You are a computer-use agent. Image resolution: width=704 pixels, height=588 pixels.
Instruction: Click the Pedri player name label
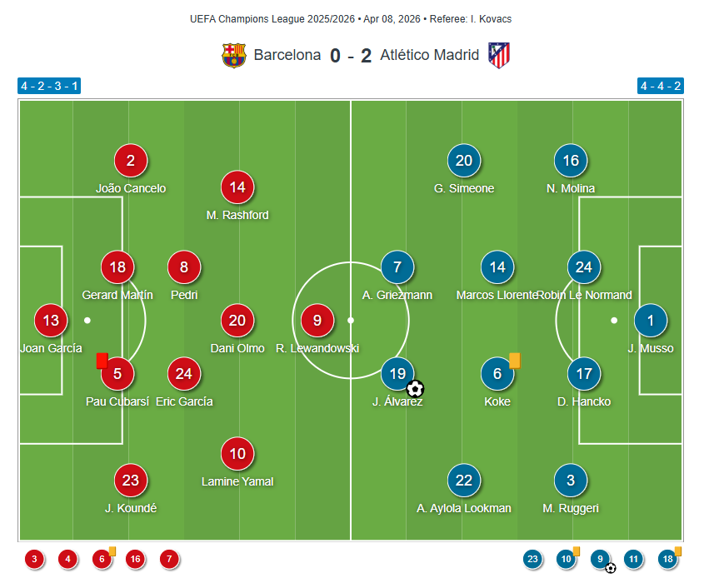[x=184, y=295]
